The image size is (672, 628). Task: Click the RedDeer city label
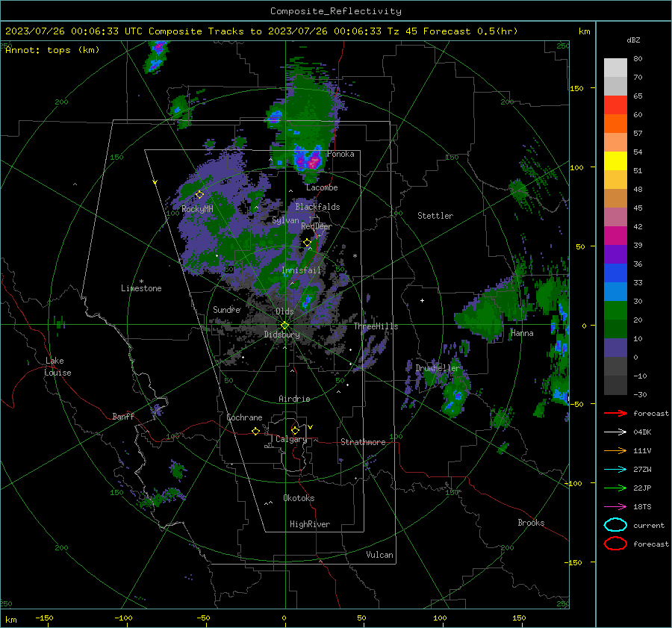317,226
